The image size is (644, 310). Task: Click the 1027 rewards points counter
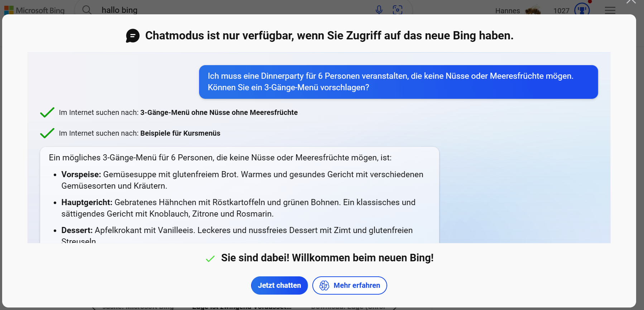coord(561,11)
